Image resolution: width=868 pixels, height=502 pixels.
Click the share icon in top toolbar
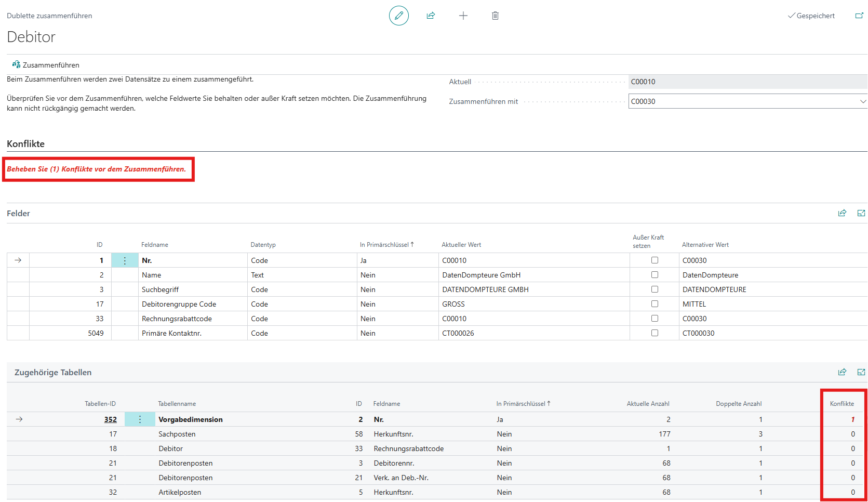tap(431, 16)
